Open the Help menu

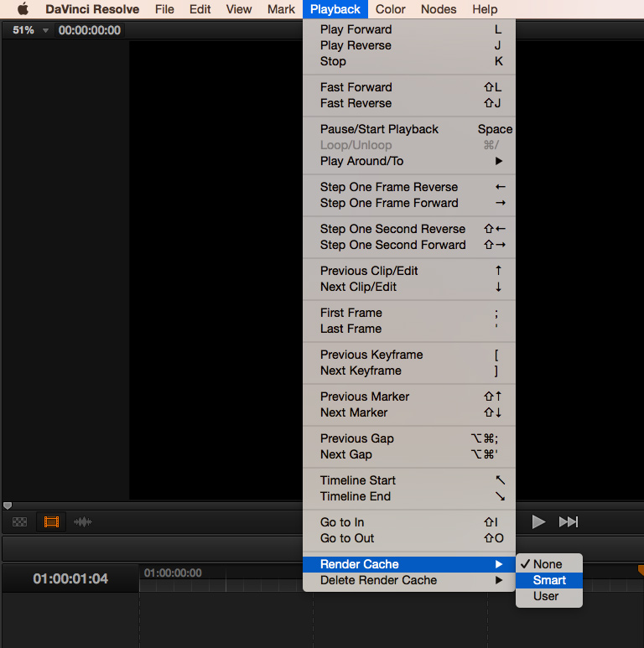485,9
